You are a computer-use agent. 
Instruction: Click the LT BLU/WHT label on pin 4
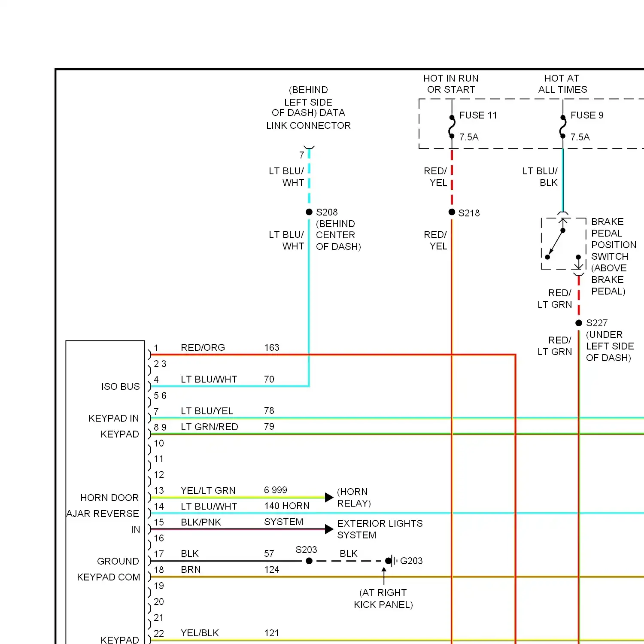pyautogui.click(x=209, y=379)
